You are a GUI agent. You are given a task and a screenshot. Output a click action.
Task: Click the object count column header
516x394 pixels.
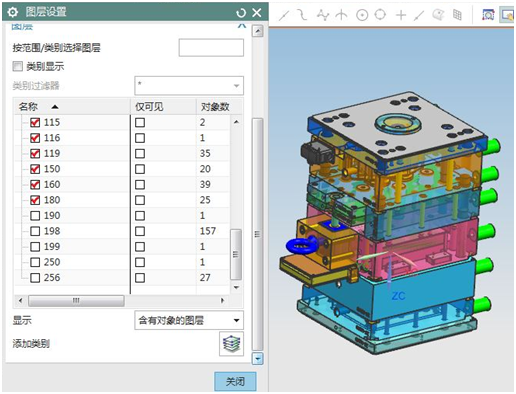point(219,107)
